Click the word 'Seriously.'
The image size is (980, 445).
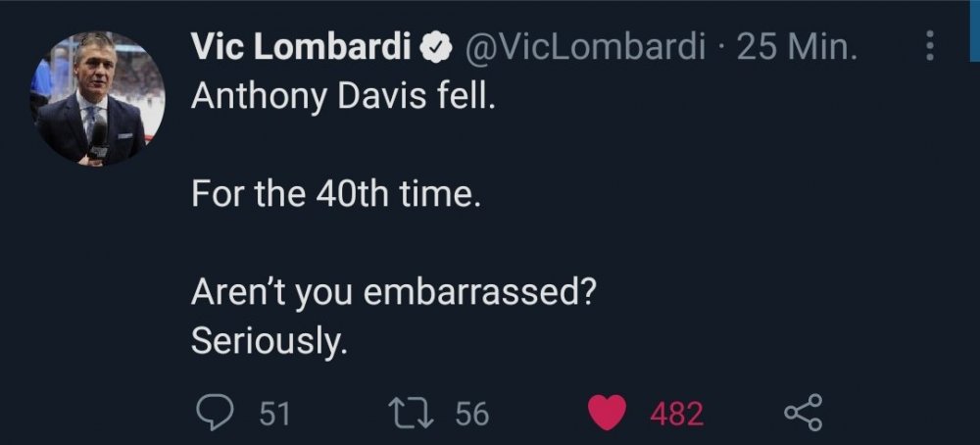click(x=269, y=340)
